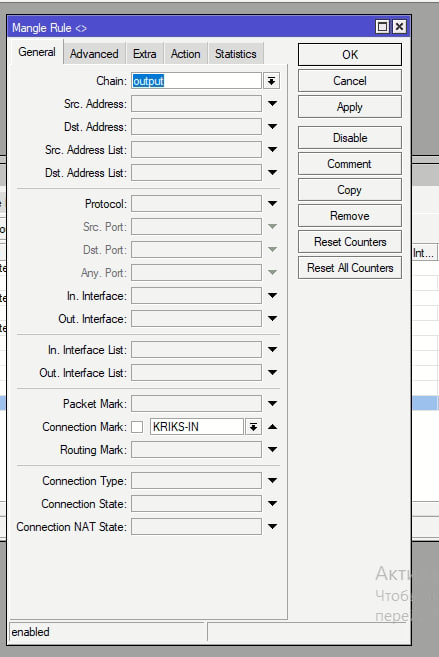Screen dimensions: 439x657
Task: Click the Src. Address empty field
Action: tap(196, 103)
